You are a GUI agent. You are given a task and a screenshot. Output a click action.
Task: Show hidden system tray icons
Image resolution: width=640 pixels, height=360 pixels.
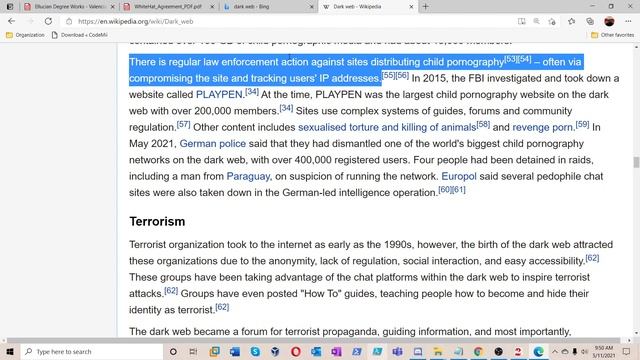[555, 351]
